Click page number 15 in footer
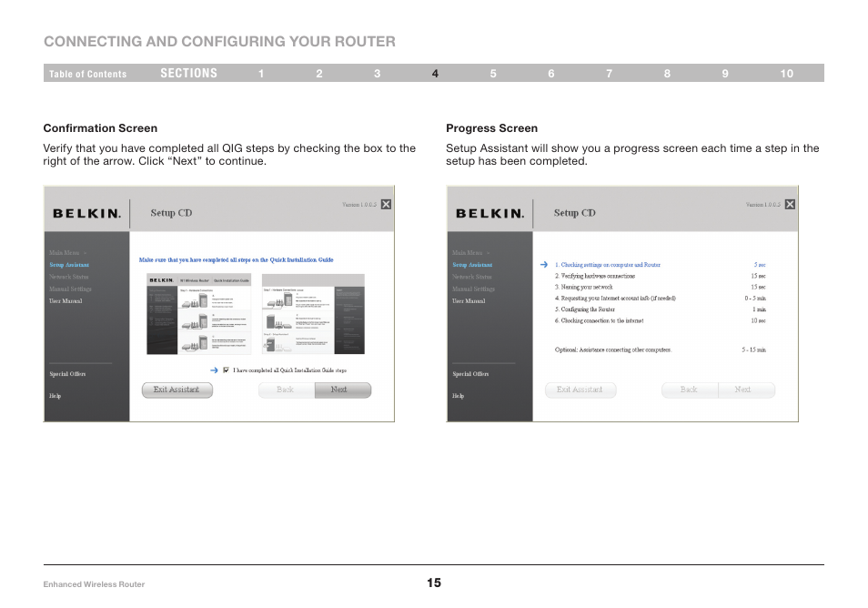 pyautogui.click(x=434, y=583)
